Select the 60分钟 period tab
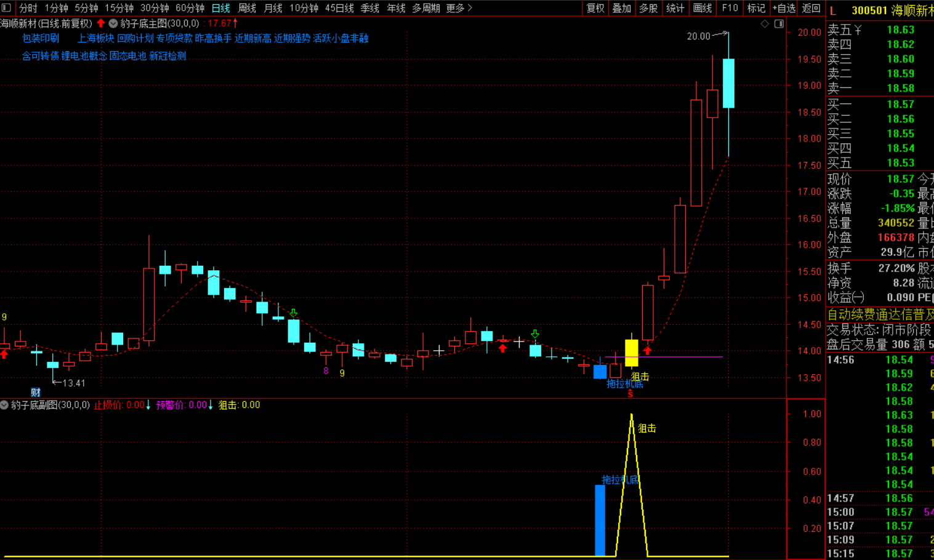This screenshot has height=560, width=934. 190,8
